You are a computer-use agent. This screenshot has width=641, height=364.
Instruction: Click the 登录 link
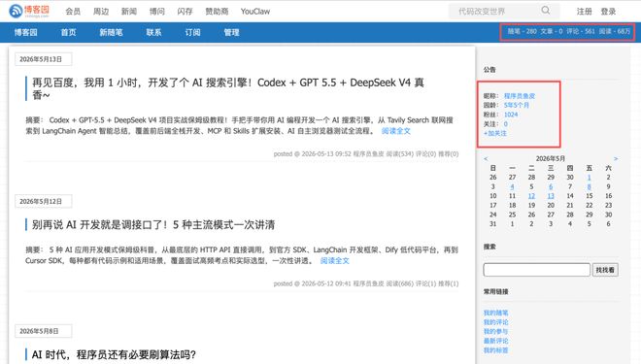coord(608,12)
